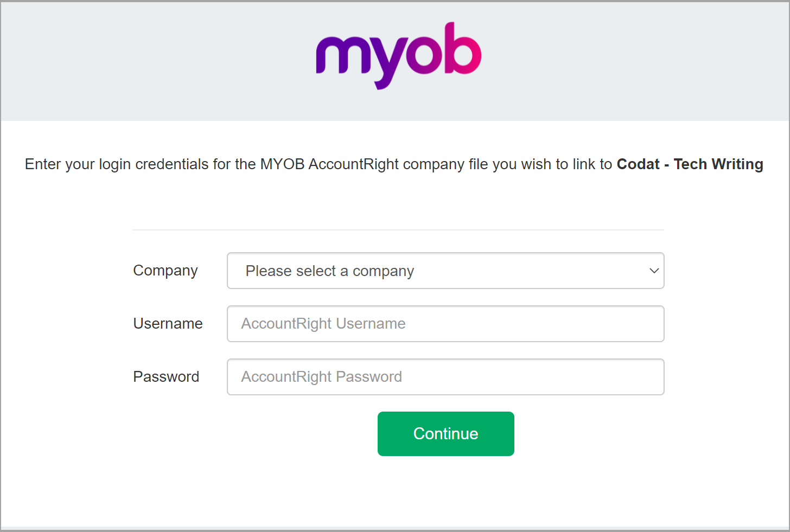Click the Continue button
The width and height of the screenshot is (790, 532).
point(445,433)
